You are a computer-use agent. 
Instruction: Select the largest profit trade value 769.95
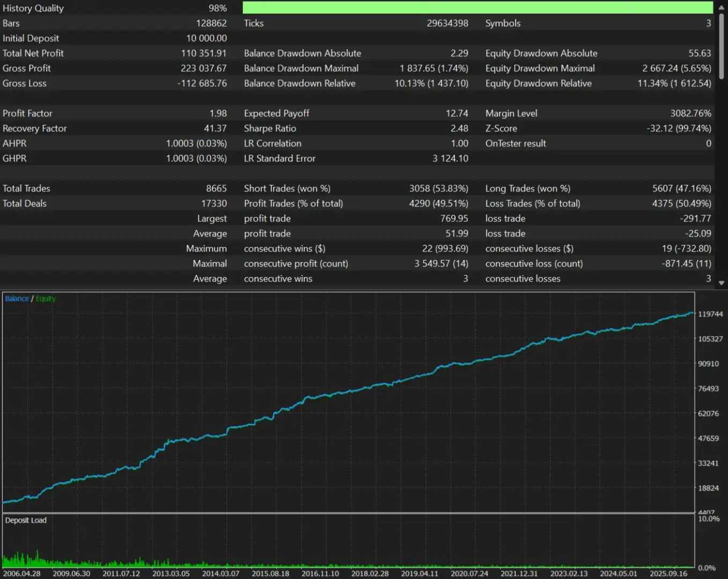454,218
